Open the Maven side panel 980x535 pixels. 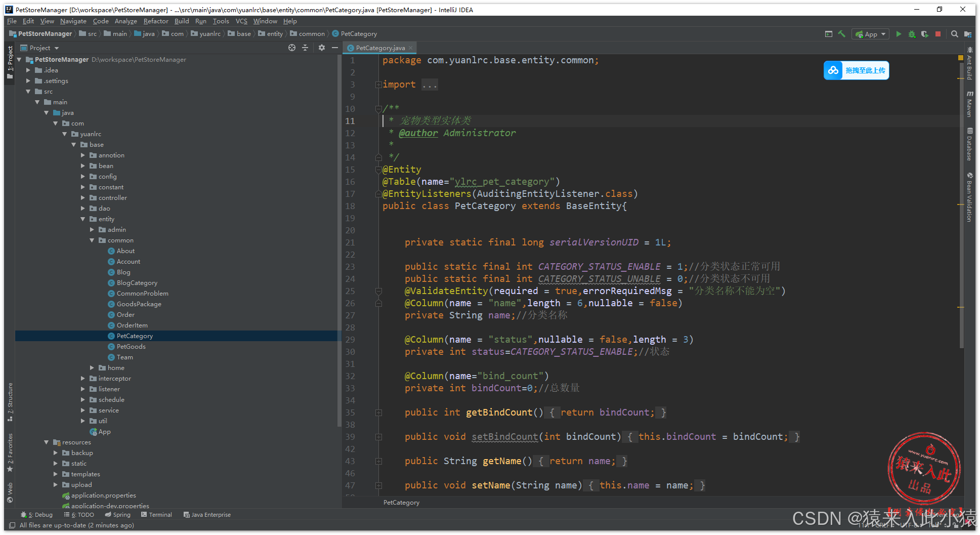pos(969,104)
